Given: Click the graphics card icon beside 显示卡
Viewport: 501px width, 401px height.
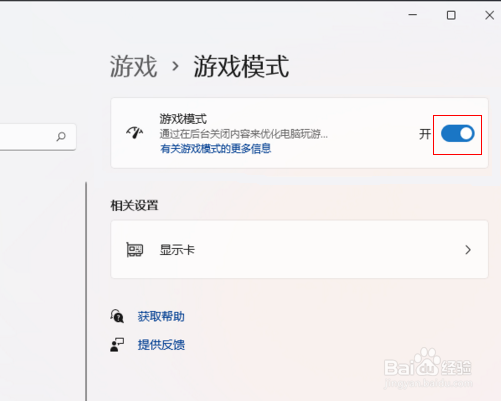Looking at the screenshot, I should pos(135,250).
